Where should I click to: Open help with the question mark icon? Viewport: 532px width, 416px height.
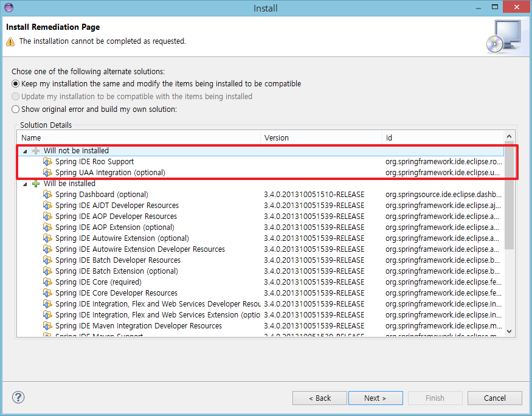click(x=18, y=397)
